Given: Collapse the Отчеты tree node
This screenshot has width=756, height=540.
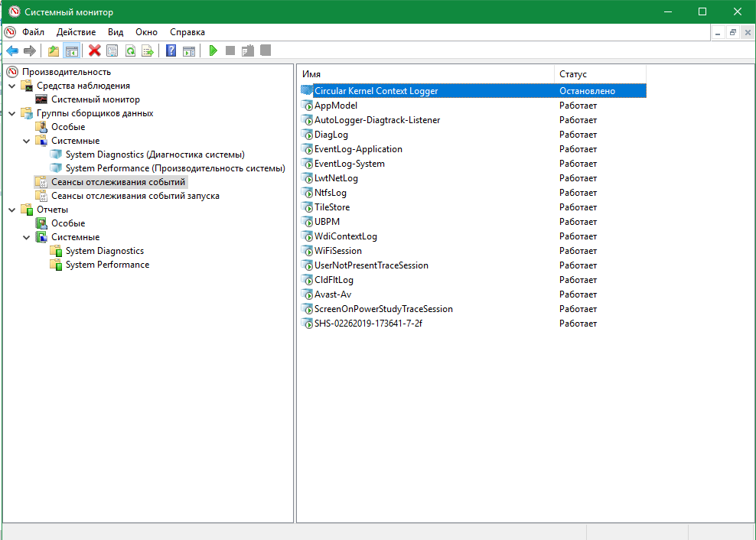Looking at the screenshot, I should (x=12, y=210).
